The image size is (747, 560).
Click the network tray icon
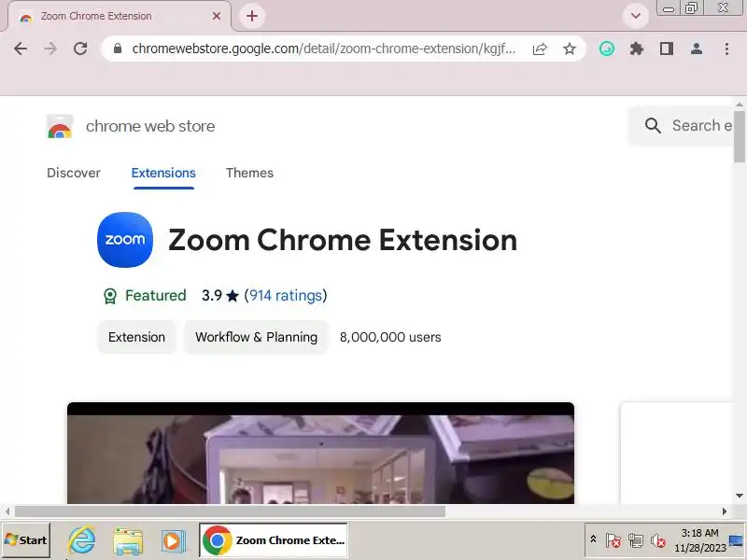coord(636,540)
